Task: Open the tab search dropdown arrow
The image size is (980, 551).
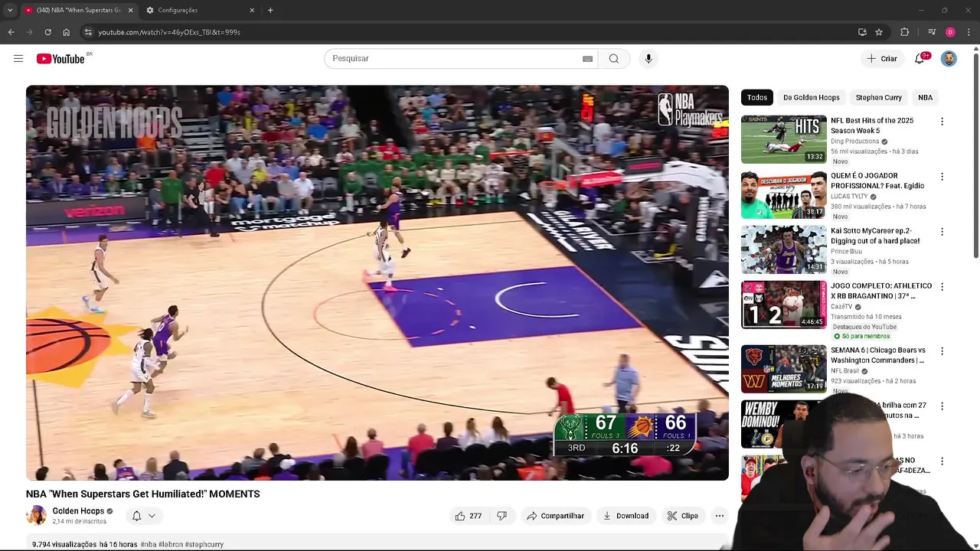Action: (x=10, y=10)
